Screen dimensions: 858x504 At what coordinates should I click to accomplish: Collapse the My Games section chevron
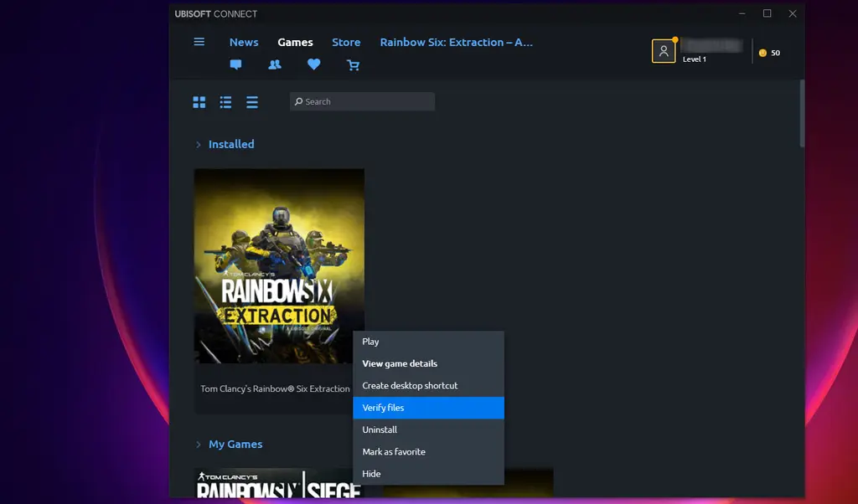pyautogui.click(x=198, y=445)
